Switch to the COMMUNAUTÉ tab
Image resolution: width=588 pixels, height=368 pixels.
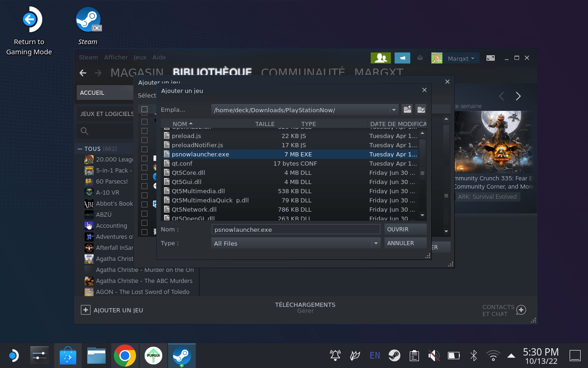303,72
